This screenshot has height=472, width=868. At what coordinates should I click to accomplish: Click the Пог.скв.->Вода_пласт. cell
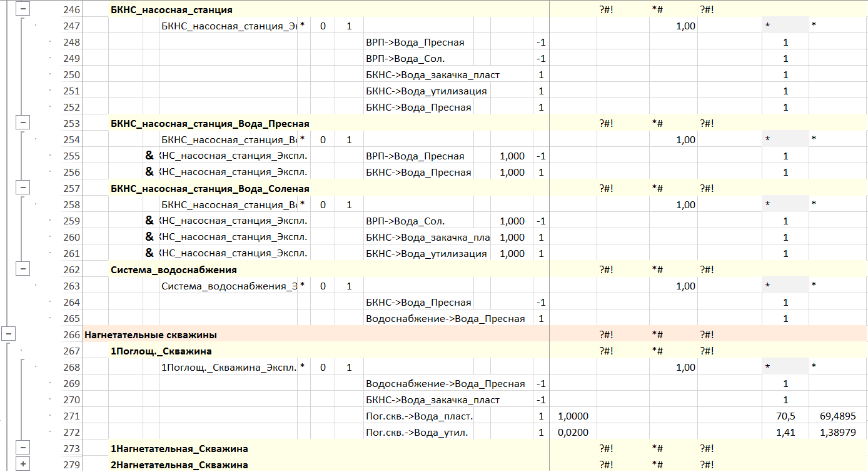[419, 416]
